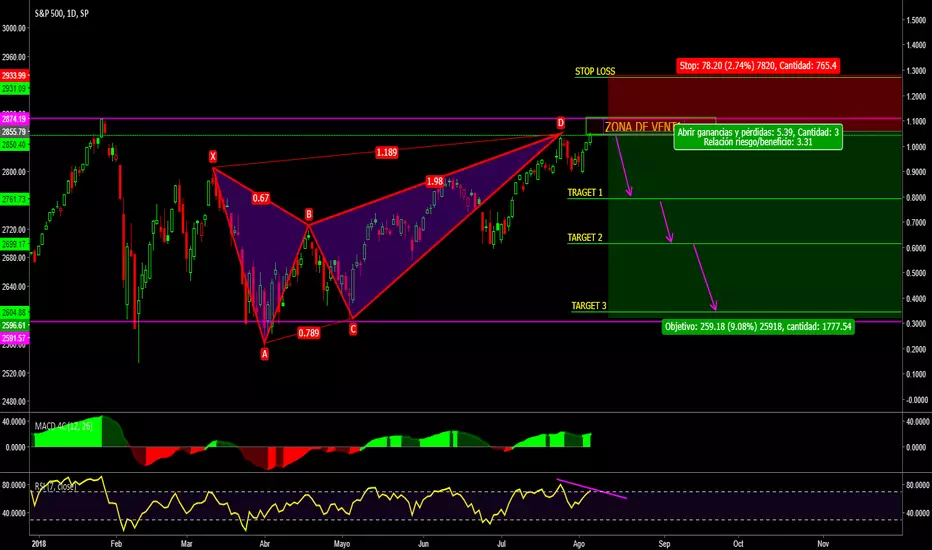Click the 1.5000 right scale value
The image size is (932, 550).
point(916,20)
